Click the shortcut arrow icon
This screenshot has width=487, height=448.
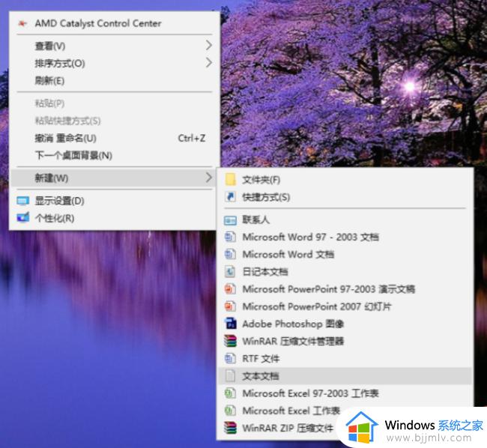point(230,197)
